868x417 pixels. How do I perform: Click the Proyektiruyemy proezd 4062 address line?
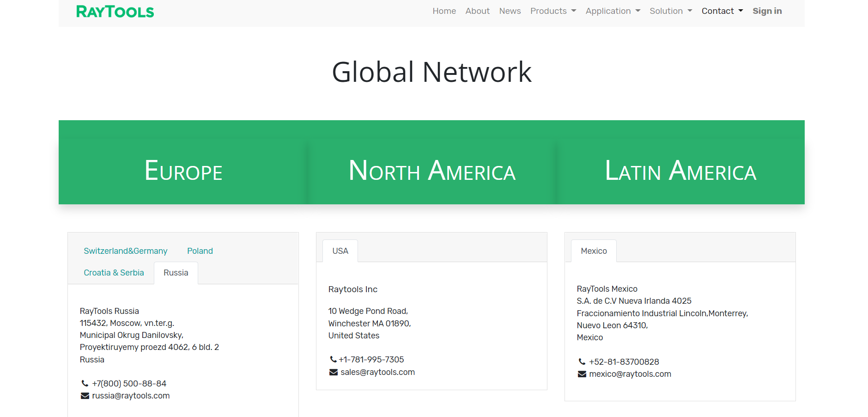150,347
